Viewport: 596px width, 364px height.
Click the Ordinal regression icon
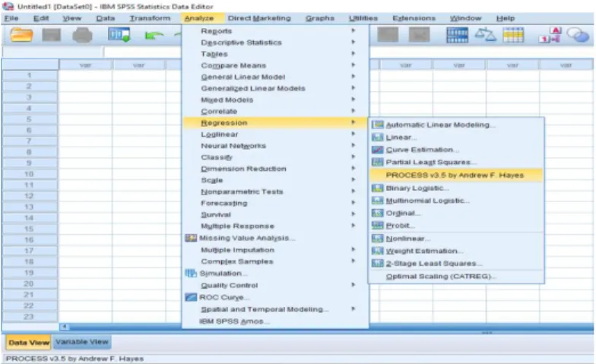(x=377, y=213)
